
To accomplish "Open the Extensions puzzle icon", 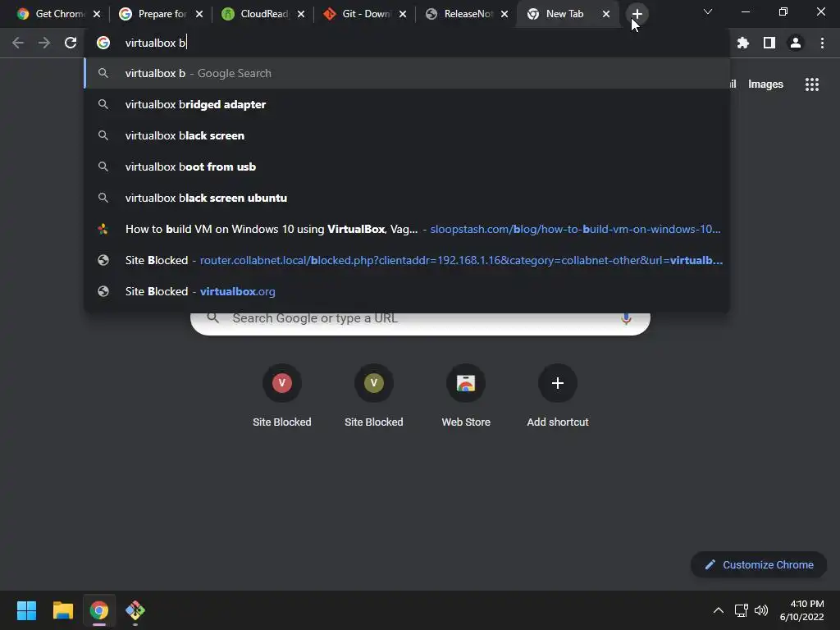I will (x=742, y=43).
